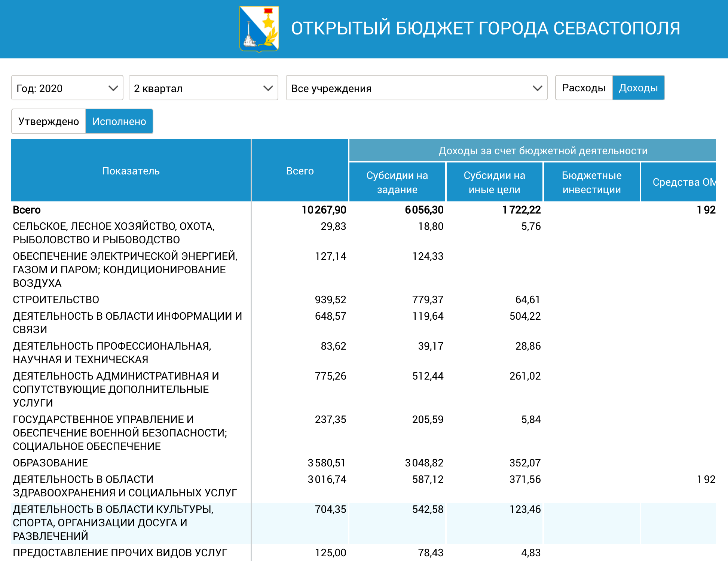The image size is (728, 572).
Task: Select the Доходы toggle button
Action: pyautogui.click(x=638, y=88)
